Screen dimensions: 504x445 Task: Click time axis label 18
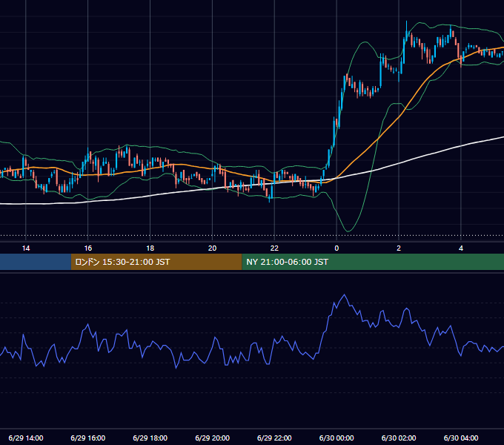click(150, 248)
